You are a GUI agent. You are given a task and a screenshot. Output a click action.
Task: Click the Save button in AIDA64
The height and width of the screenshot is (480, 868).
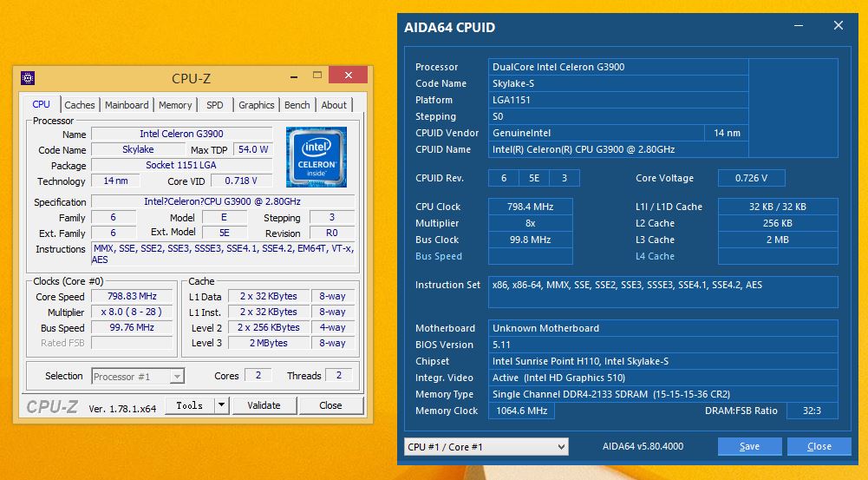pos(749,446)
